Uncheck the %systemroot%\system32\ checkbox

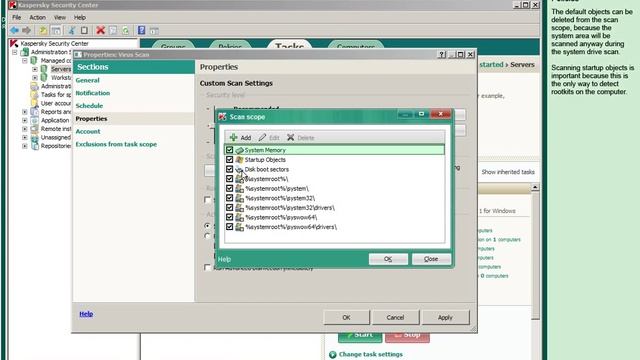[229, 198]
